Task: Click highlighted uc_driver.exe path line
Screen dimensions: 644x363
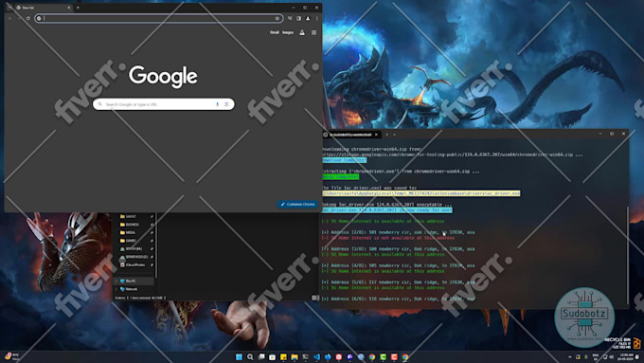Action: tap(421, 193)
